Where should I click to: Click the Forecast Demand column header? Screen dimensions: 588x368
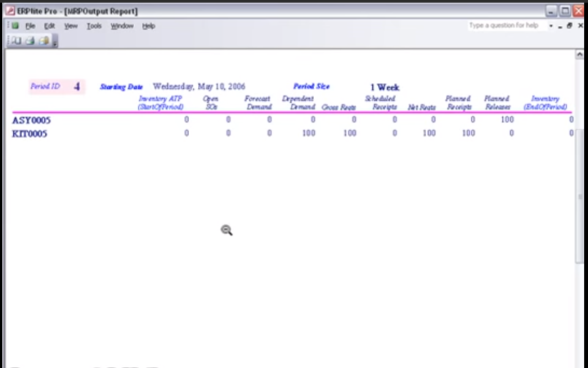tap(258, 103)
